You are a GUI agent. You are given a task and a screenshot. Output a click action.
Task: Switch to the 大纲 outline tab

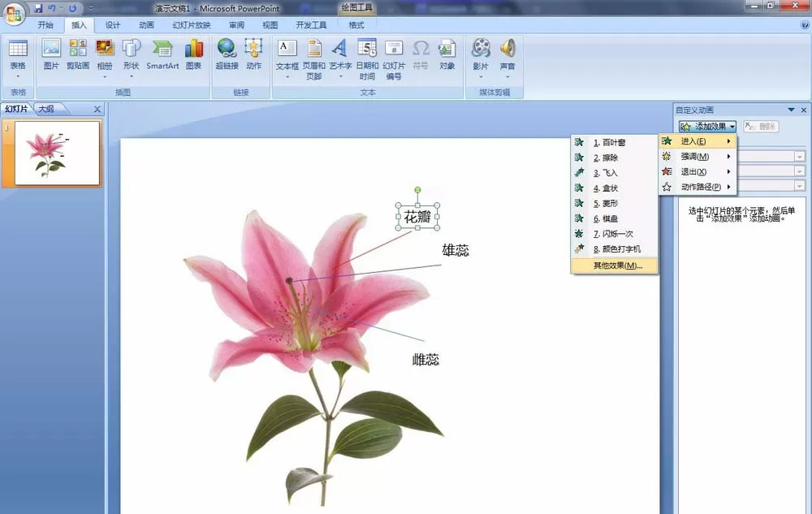tap(46, 109)
